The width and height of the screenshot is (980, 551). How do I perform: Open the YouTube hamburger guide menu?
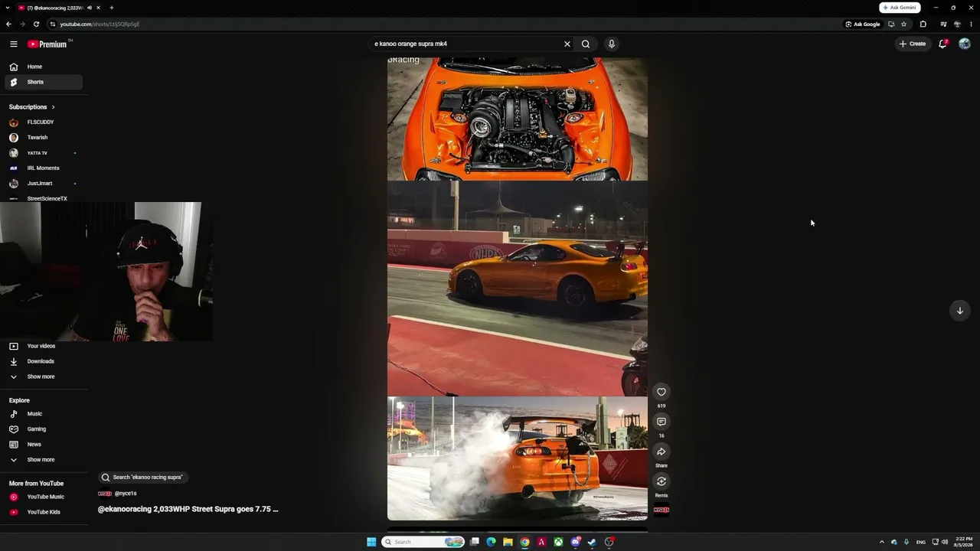(13, 44)
